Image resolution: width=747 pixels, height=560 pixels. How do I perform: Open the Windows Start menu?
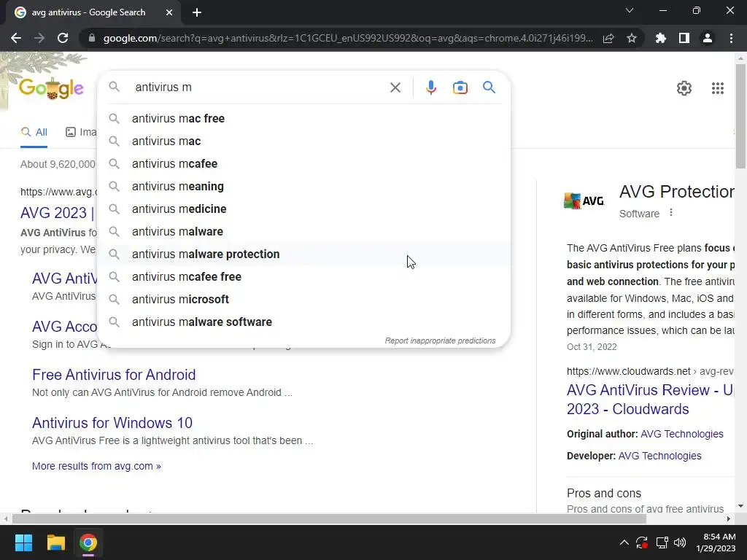click(x=23, y=542)
